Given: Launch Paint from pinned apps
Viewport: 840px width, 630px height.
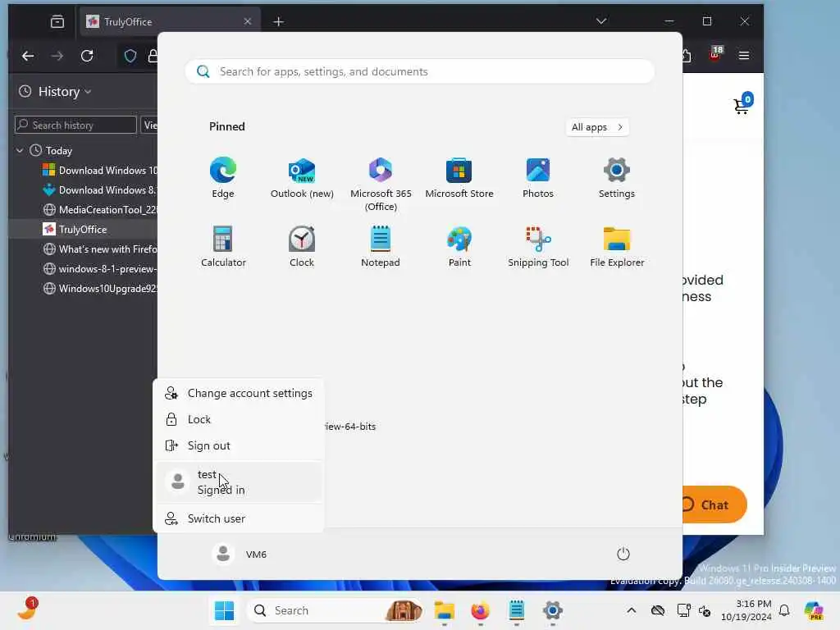Looking at the screenshot, I should pyautogui.click(x=459, y=246).
